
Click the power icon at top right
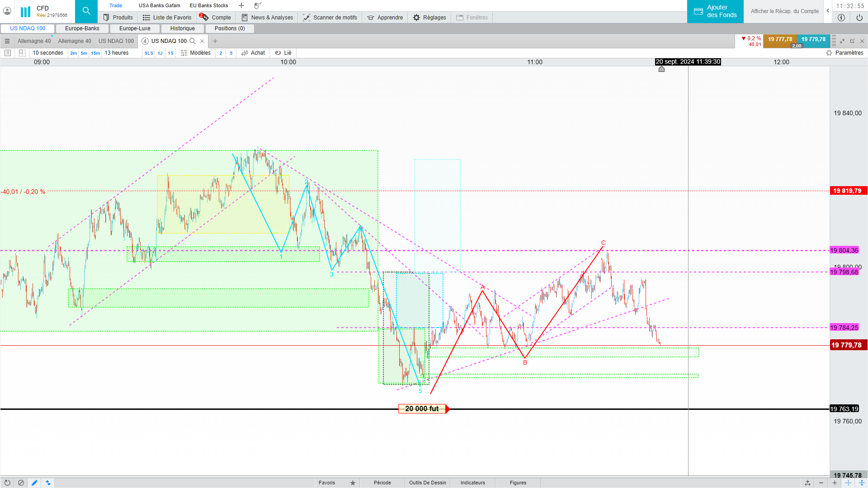coord(859,18)
